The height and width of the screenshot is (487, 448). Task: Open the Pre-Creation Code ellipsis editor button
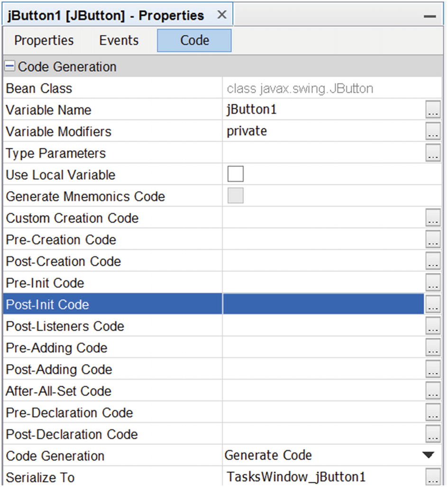(433, 239)
